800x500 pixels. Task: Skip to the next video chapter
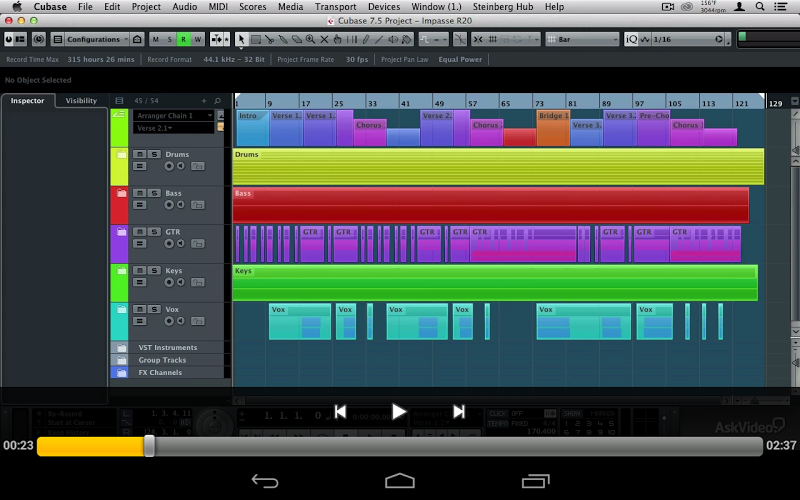(459, 411)
